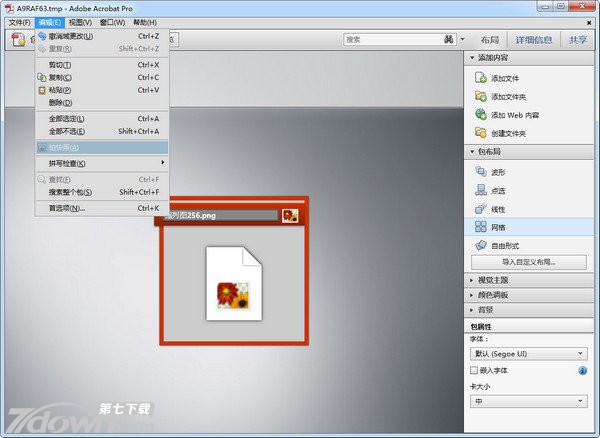Click the 搜索 search input field
The width and height of the screenshot is (600, 438).
pyautogui.click(x=393, y=39)
